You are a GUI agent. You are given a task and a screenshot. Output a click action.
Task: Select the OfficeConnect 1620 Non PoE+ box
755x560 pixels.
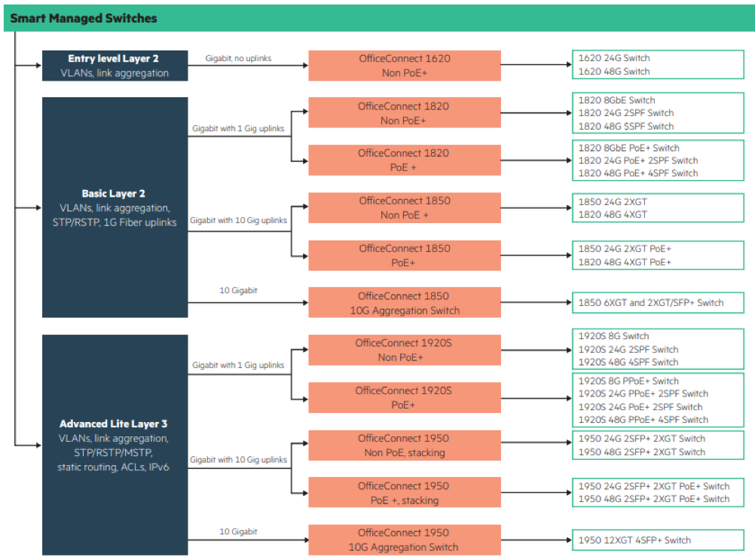(x=405, y=66)
